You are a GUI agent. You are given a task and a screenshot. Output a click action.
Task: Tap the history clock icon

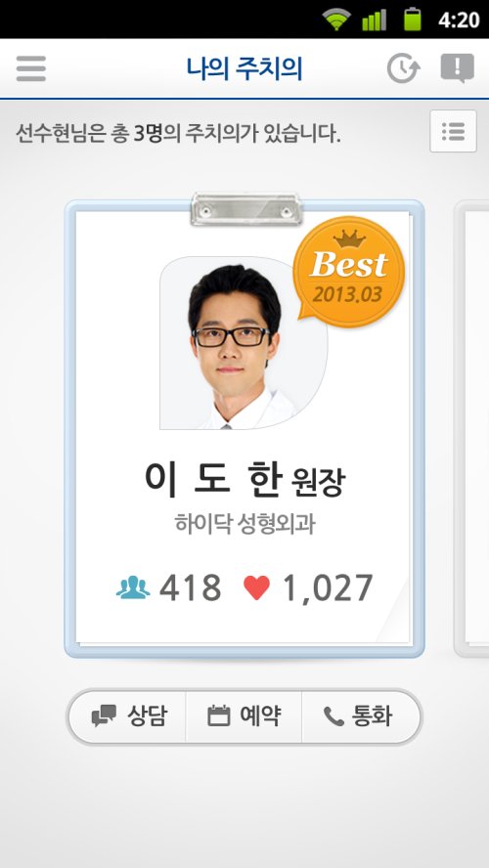(403, 68)
